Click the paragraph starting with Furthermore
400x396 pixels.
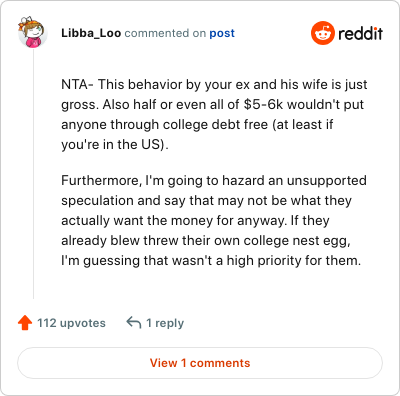pos(214,220)
